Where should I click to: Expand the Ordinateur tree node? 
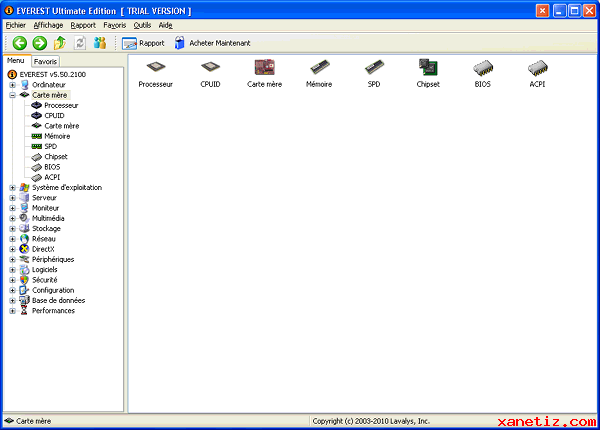(12, 85)
